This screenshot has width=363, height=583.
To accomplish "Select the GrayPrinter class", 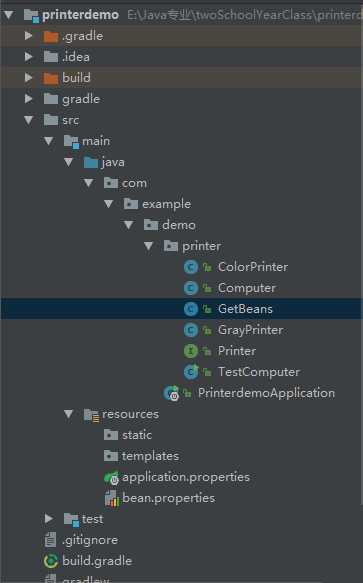I will pyautogui.click(x=182, y=330).
